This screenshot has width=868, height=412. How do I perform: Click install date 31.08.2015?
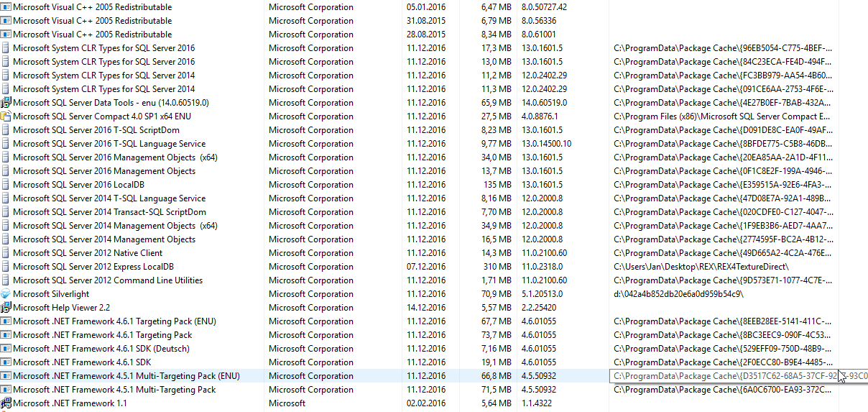pyautogui.click(x=426, y=21)
